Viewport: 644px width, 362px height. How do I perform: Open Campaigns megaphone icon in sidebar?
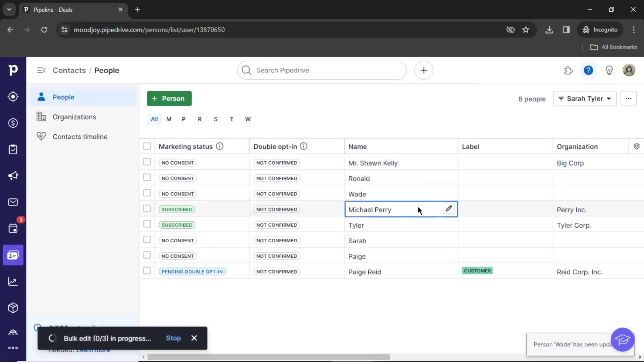point(13,176)
